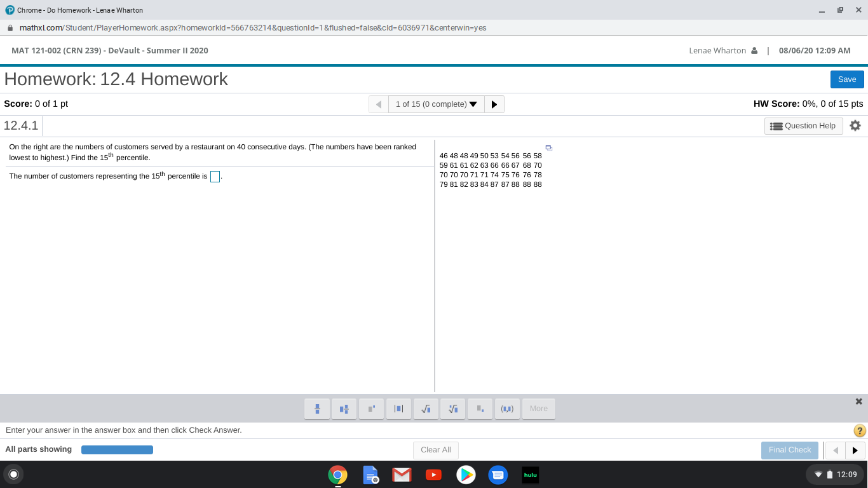The image size is (868, 488).
Task: Insert an exponent template
Action: [x=371, y=409]
